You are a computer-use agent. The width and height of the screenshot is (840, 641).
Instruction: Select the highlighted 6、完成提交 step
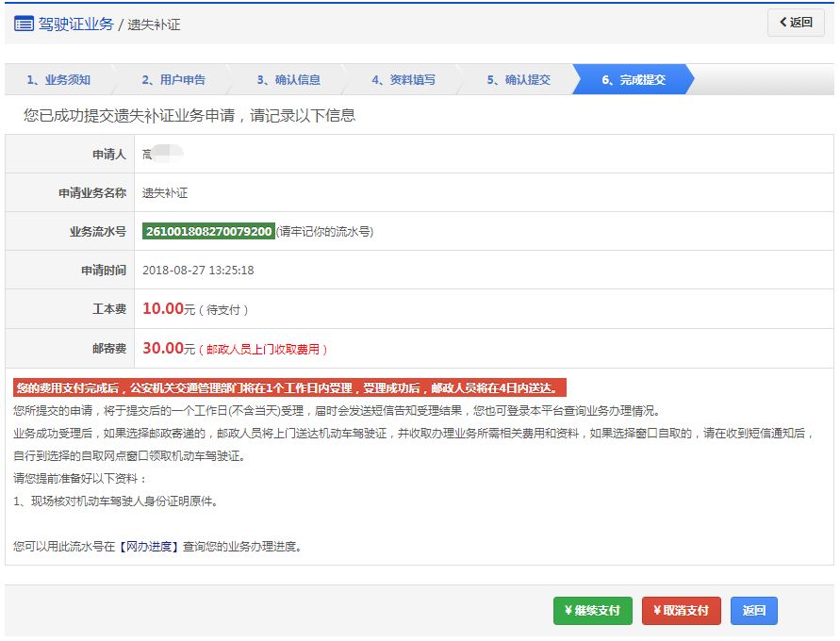click(634, 80)
